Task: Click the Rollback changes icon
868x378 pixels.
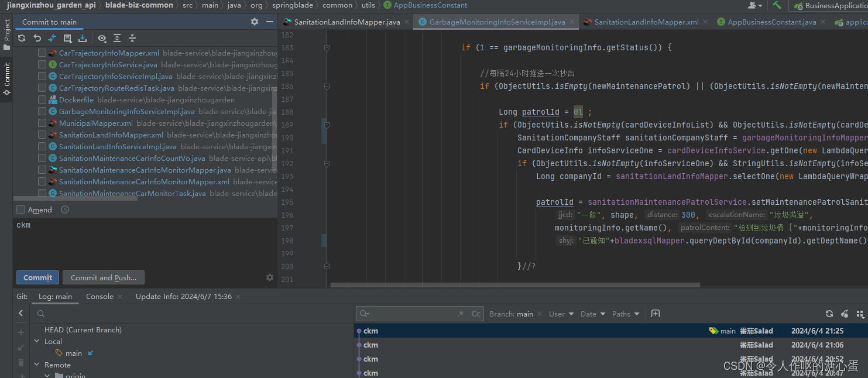Action: tap(37, 38)
